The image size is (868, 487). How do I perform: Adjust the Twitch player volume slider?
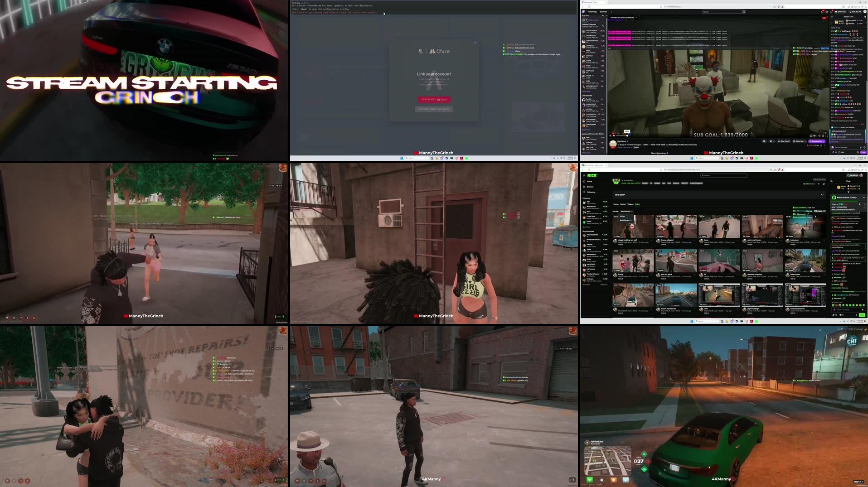[x=621, y=135]
